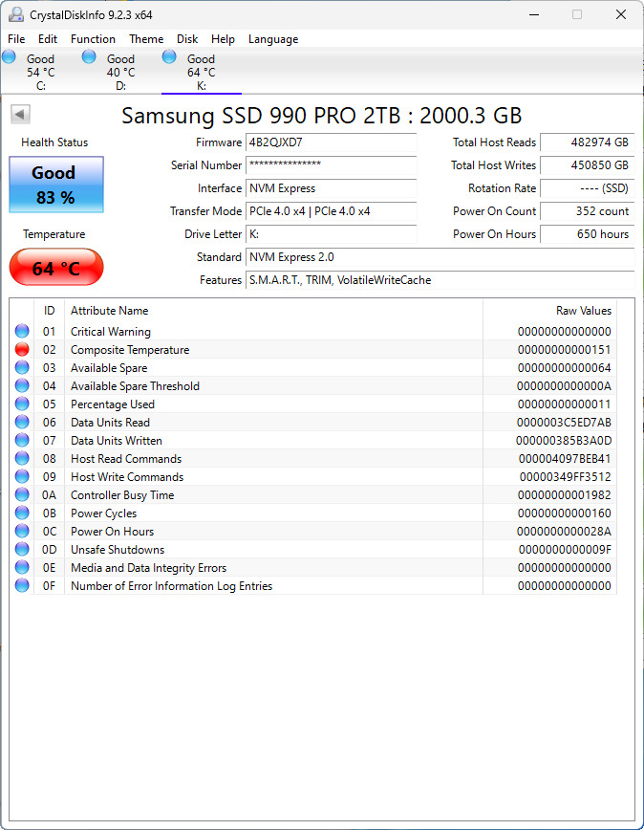Viewport: 644px width, 830px height.
Task: Click the CrystalDiskInfo app icon in title bar
Action: (x=16, y=15)
